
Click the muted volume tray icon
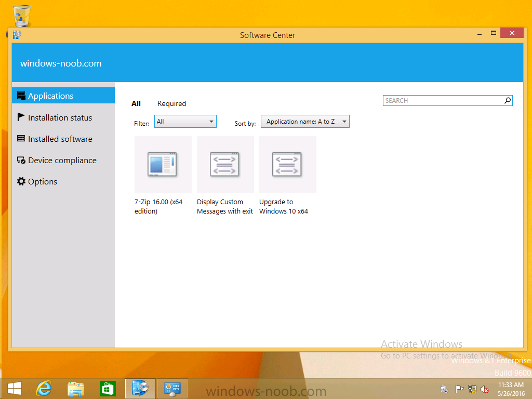point(485,389)
